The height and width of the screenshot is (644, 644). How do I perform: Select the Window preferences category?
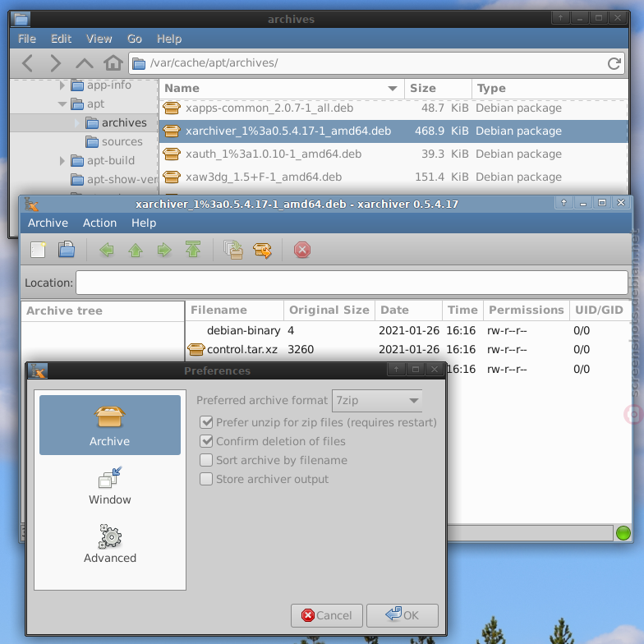(x=110, y=486)
